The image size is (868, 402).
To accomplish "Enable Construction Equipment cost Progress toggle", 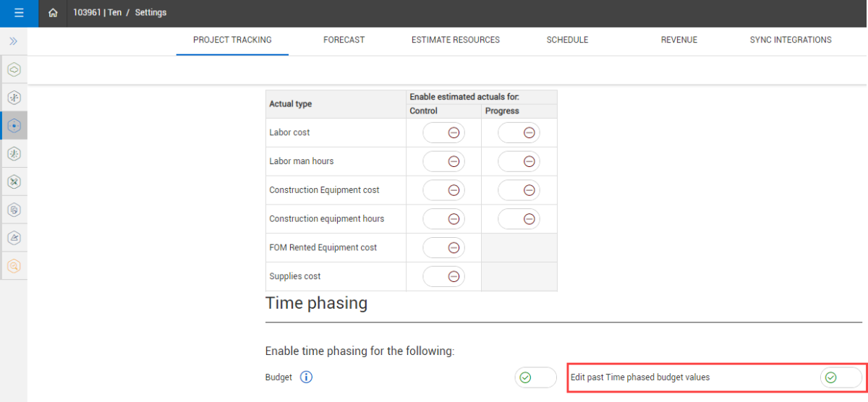I will (519, 190).
